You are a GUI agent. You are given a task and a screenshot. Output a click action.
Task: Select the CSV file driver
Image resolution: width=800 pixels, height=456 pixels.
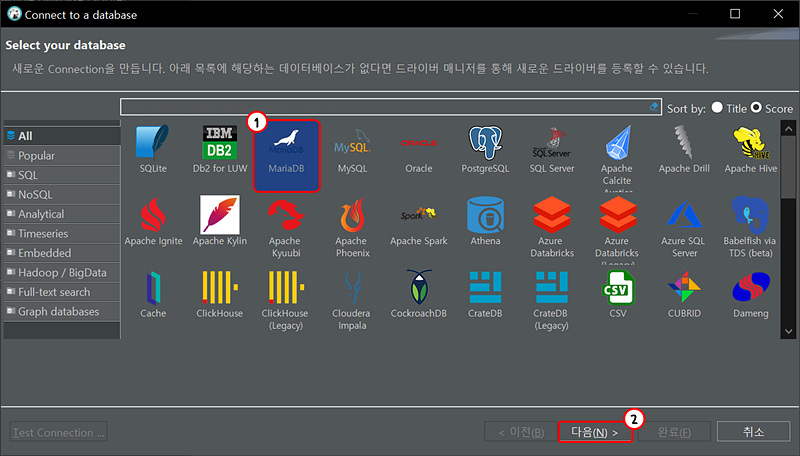coord(618,294)
